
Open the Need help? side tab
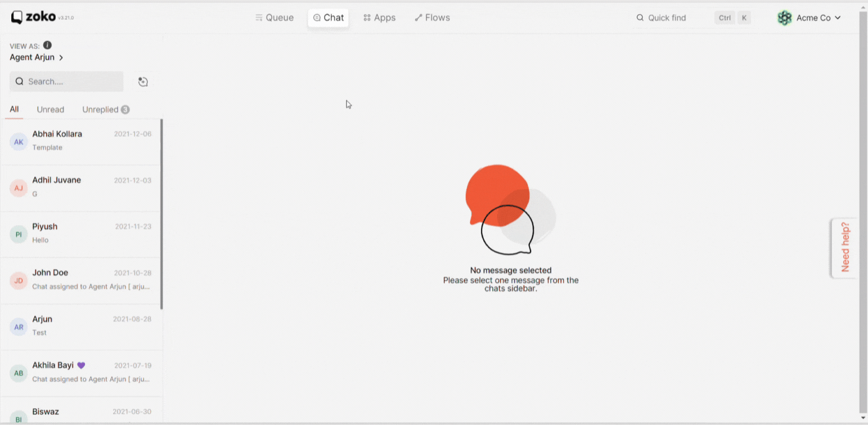(844, 248)
